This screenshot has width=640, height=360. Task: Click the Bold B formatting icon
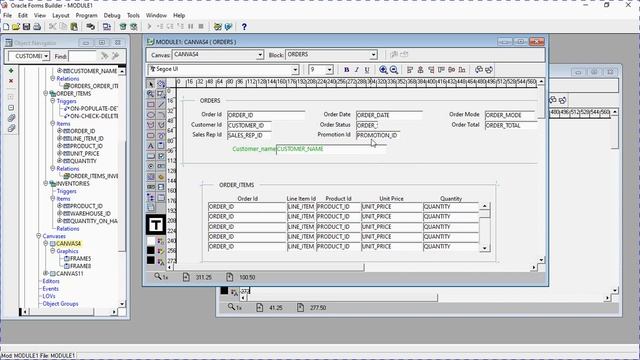coord(347,70)
